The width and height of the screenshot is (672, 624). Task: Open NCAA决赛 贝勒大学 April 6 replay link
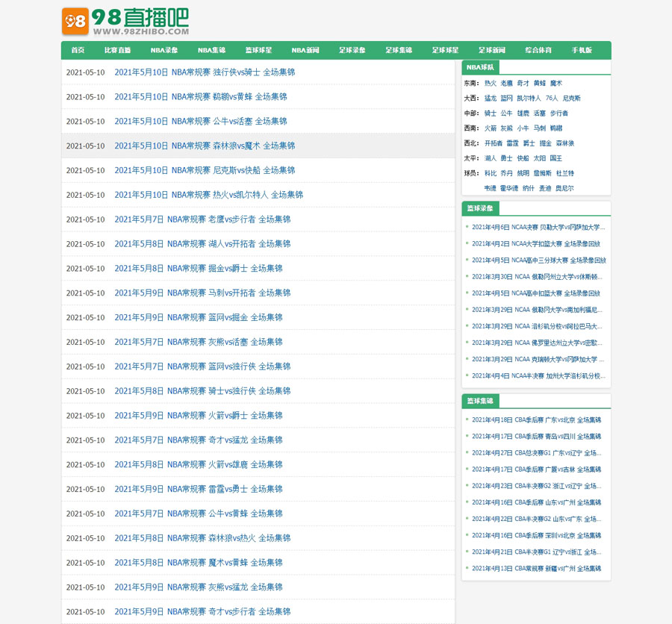538,228
